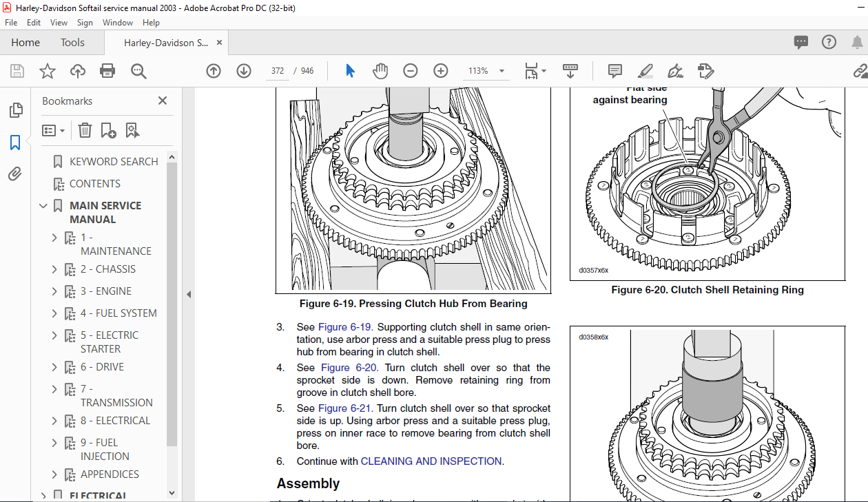Add a sticky note comment
This screenshot has height=502, width=868.
[x=615, y=71]
